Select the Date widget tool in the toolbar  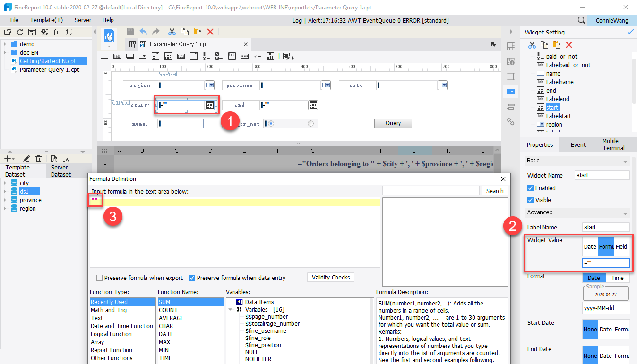(x=168, y=56)
